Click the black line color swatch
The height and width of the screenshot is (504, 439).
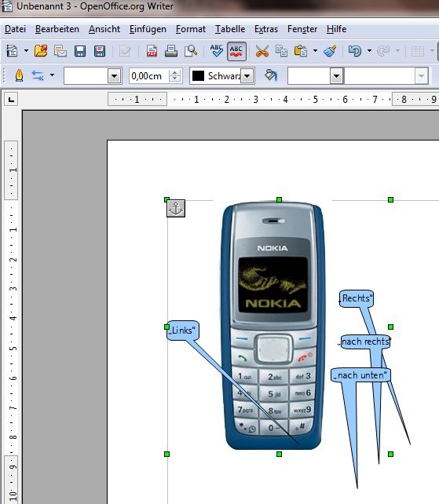pos(198,76)
